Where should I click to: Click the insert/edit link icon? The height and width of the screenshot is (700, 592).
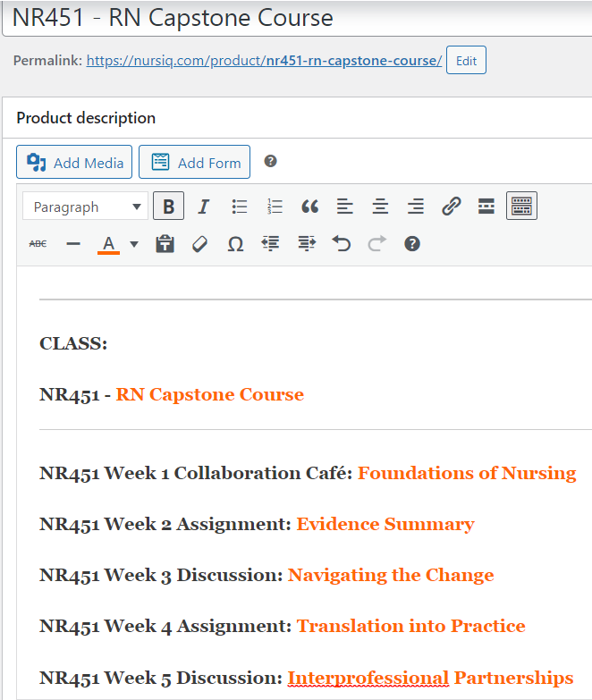pos(451,207)
